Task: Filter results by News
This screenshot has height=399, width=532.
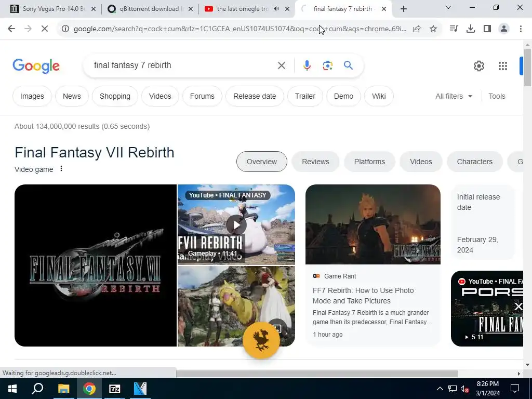Action: click(x=72, y=96)
